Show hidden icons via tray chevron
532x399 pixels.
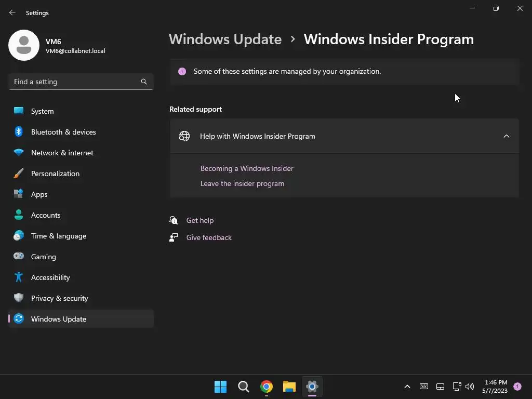coord(407,387)
